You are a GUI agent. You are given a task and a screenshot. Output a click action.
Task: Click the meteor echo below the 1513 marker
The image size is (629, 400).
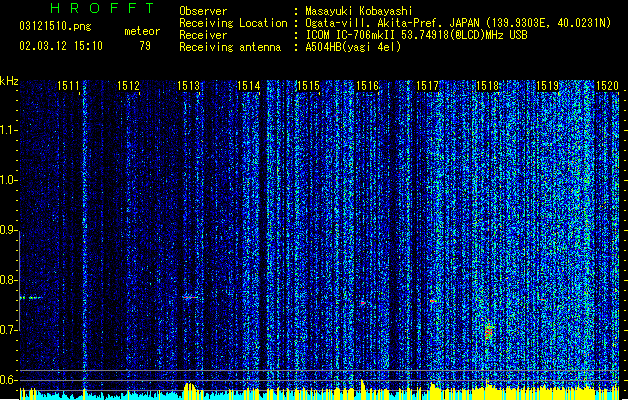(190, 297)
